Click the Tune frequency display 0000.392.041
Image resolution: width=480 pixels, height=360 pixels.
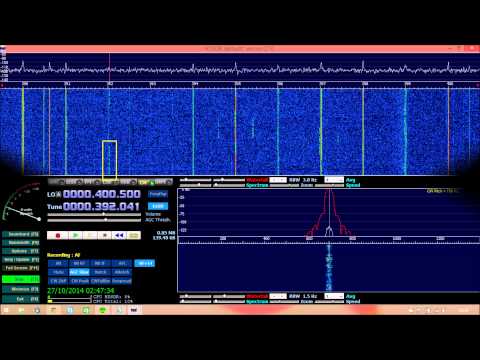(101, 206)
